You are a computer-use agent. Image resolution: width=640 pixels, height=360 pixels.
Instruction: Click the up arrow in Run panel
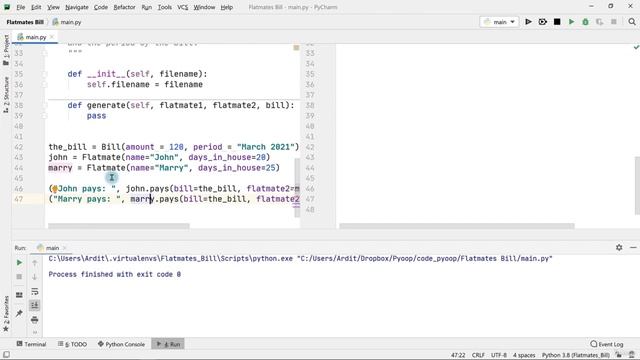pyautogui.click(x=35, y=263)
